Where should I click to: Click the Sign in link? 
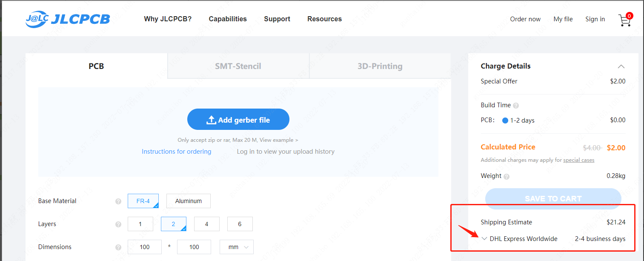click(595, 19)
